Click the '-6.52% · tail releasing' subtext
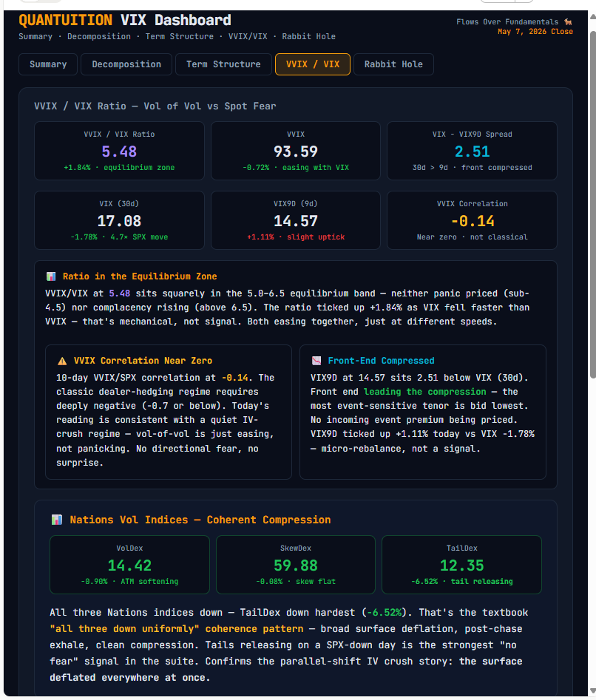 (462, 581)
